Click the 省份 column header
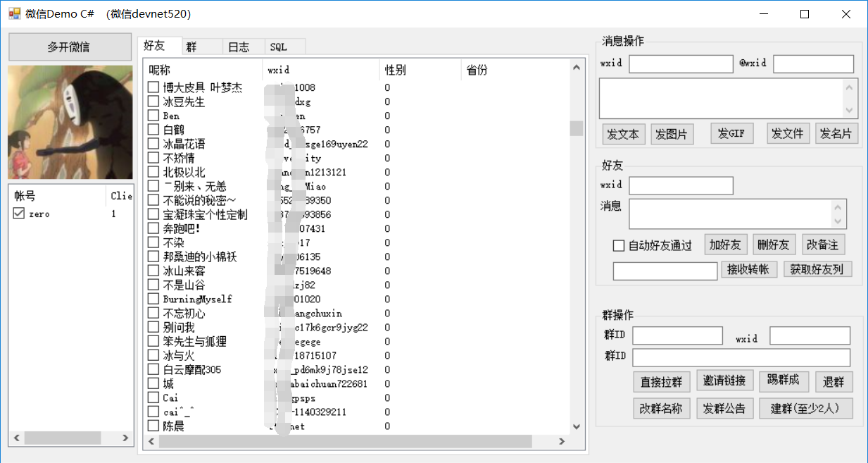The width and height of the screenshot is (868, 463). pos(515,70)
